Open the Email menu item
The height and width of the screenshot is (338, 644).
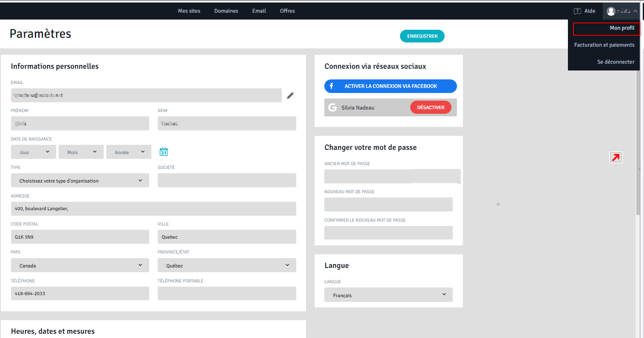point(259,11)
